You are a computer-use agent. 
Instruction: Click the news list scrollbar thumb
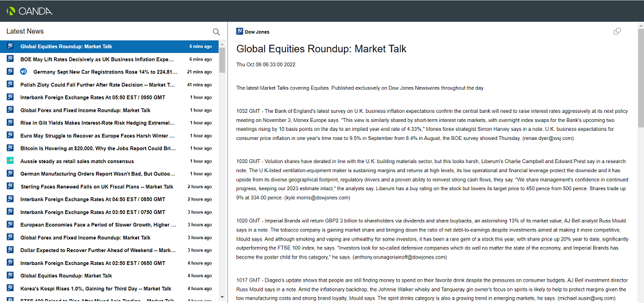(x=222, y=60)
